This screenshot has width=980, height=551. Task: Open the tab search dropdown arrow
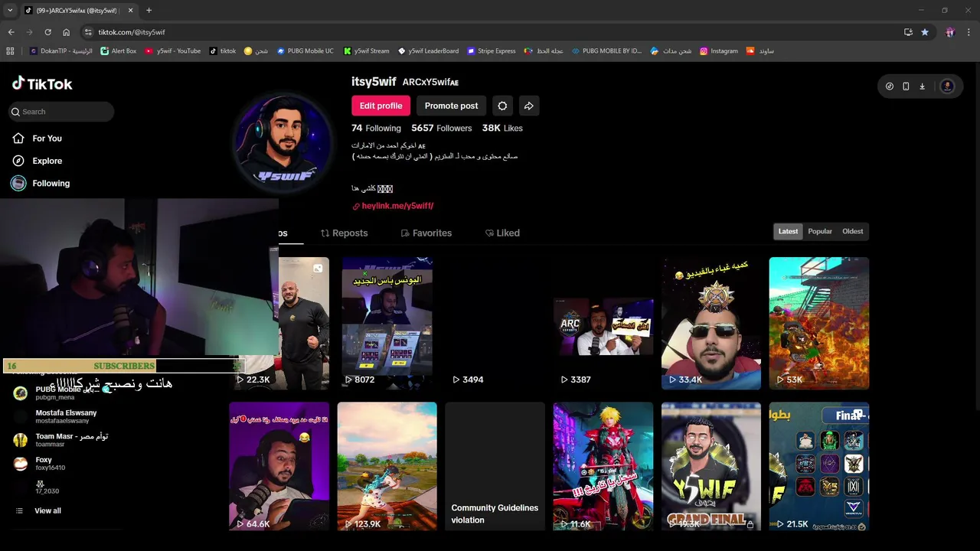[10, 10]
